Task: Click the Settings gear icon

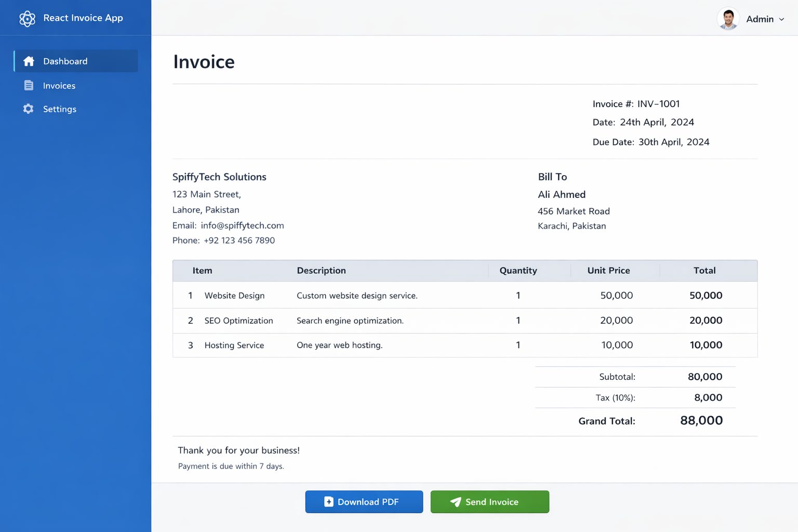Action: coord(29,109)
